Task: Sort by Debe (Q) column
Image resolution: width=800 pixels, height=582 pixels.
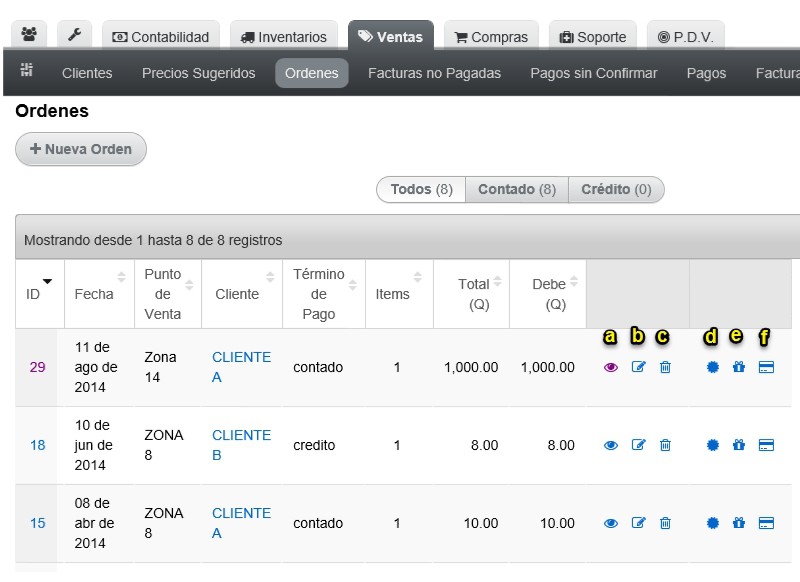Action: coord(548,294)
